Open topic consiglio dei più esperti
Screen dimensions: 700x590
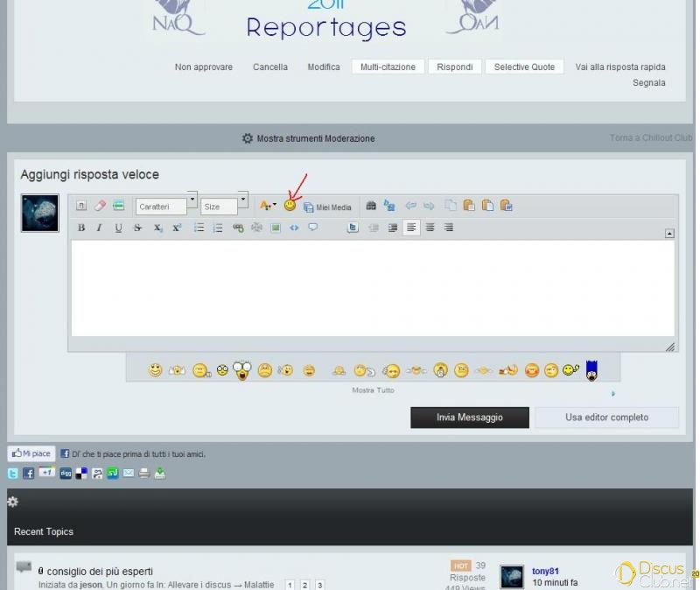coord(100,572)
